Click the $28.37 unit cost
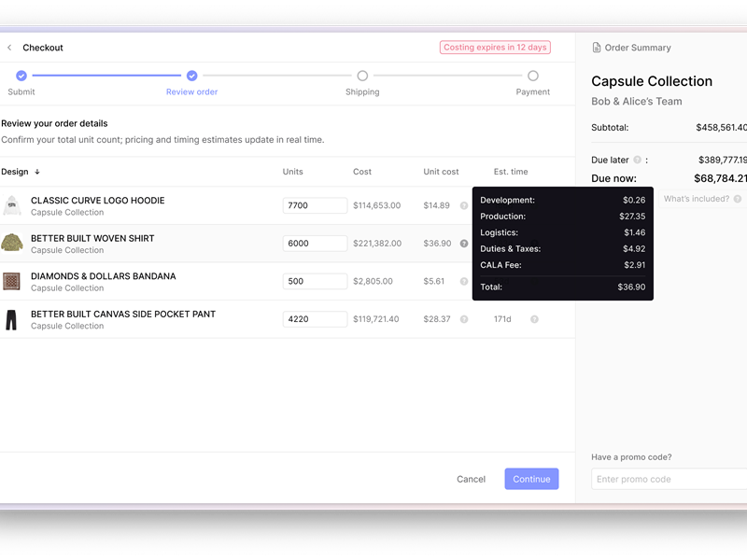This screenshot has height=560, width=747. [437, 319]
